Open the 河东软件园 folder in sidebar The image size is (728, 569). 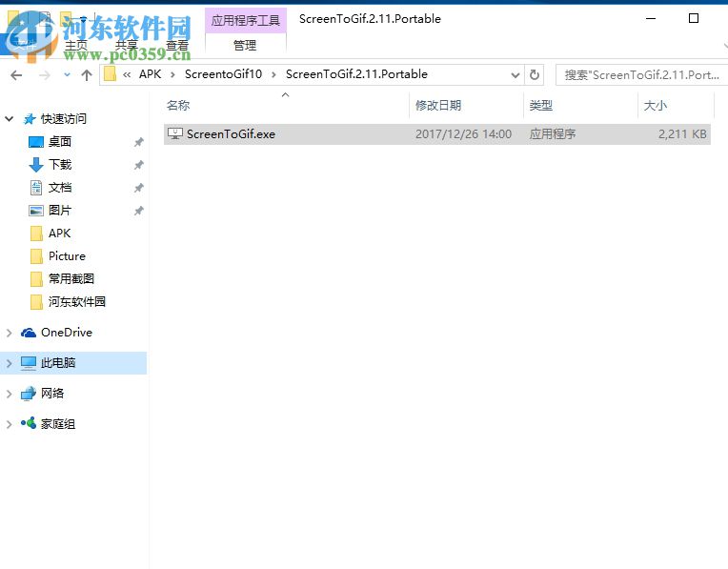[76, 302]
